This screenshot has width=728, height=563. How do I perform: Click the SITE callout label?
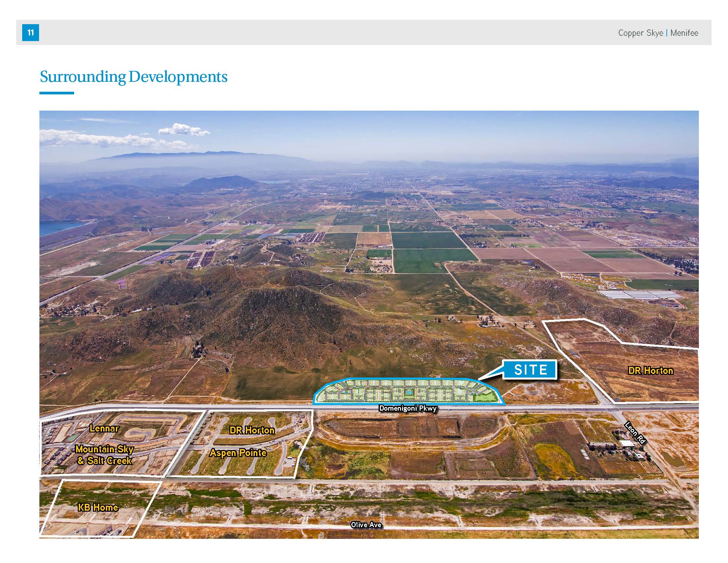pos(530,370)
